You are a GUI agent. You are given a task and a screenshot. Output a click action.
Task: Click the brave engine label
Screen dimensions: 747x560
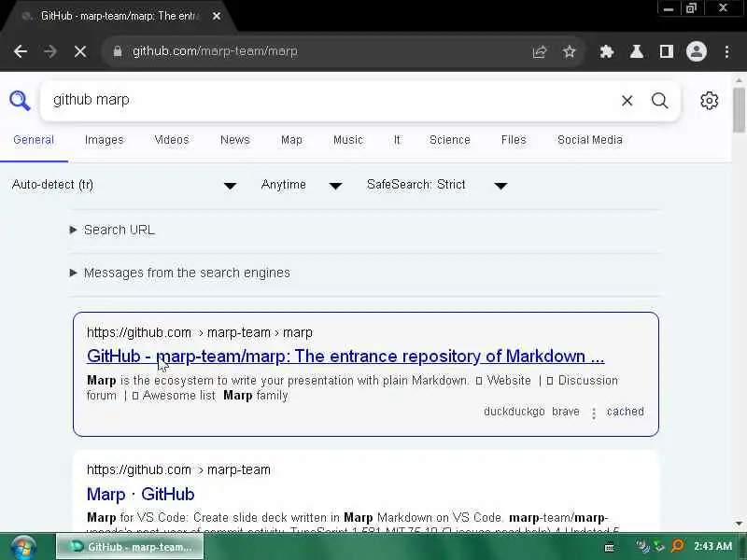[566, 412]
